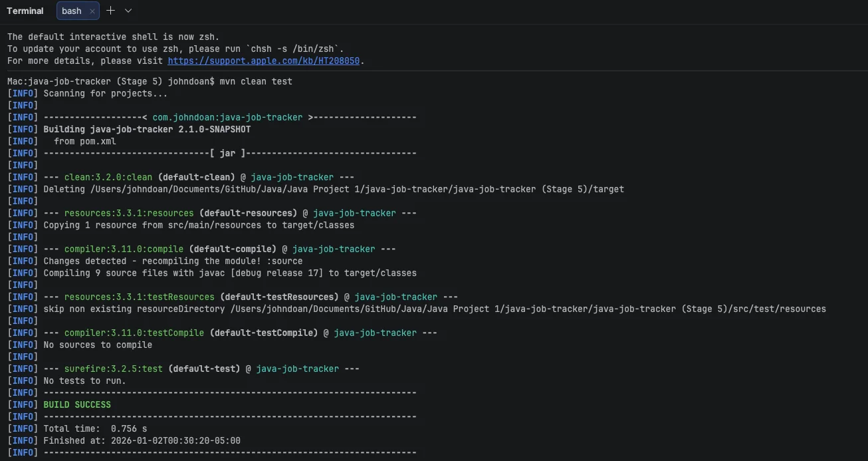Click 'from pom.xml' line

tap(85, 141)
